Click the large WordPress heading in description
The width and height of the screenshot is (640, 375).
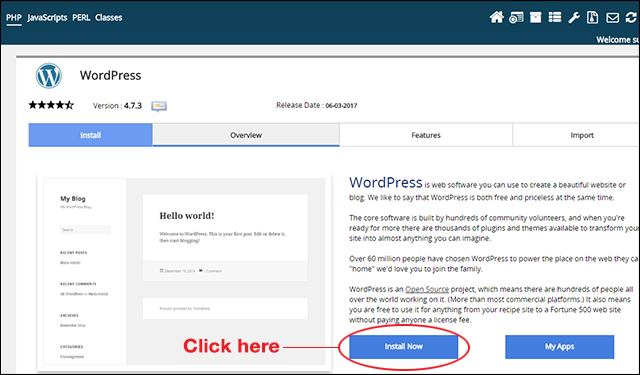(x=386, y=182)
